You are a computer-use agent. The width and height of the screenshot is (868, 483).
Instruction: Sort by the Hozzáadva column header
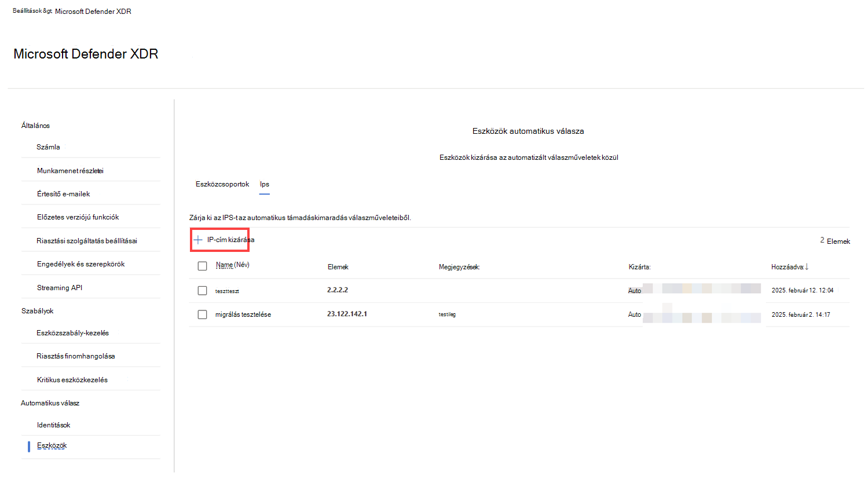pos(788,267)
